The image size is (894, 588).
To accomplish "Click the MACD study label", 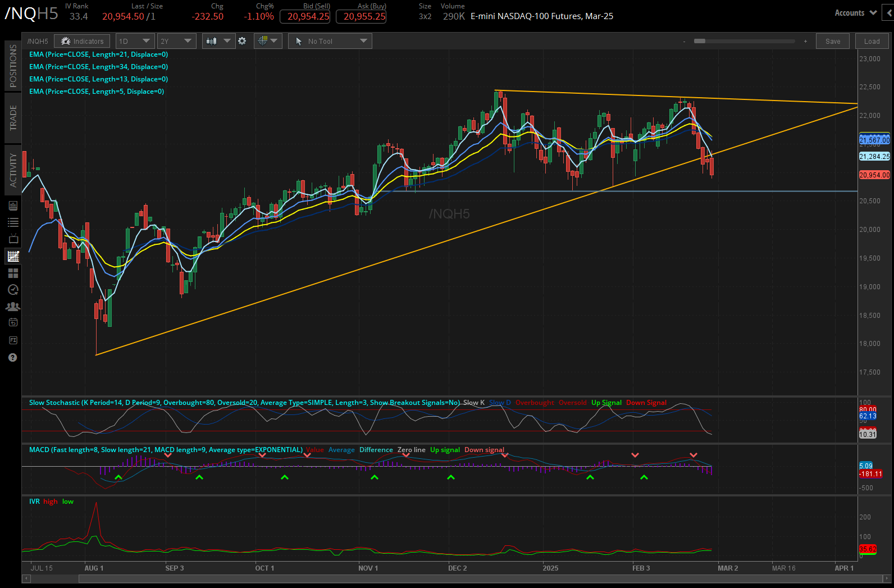I will [166, 450].
